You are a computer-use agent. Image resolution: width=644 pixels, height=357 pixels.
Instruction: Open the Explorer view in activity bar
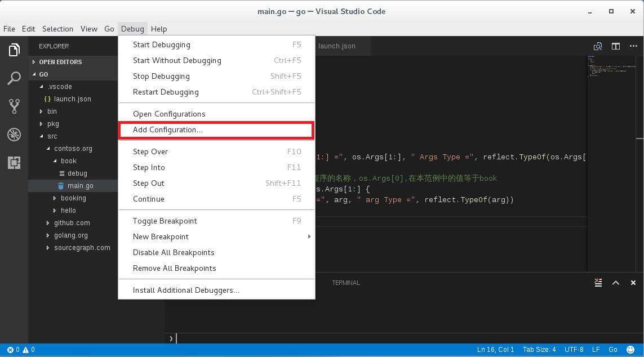pos(14,50)
